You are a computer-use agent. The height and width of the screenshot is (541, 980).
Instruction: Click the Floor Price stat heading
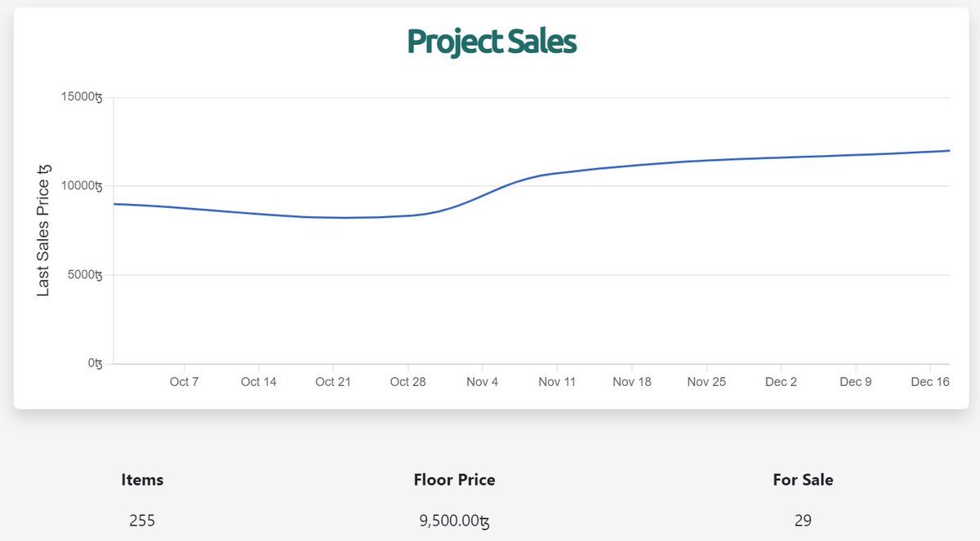click(454, 480)
